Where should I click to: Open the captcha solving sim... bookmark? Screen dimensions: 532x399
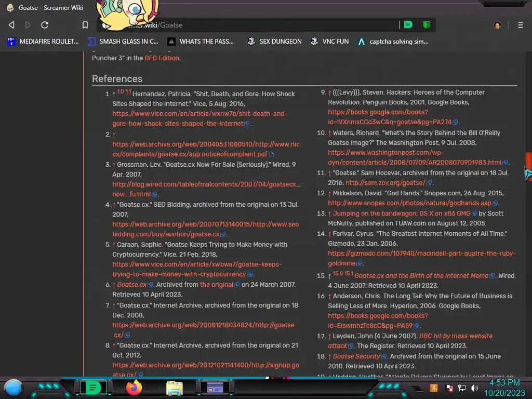(x=393, y=42)
